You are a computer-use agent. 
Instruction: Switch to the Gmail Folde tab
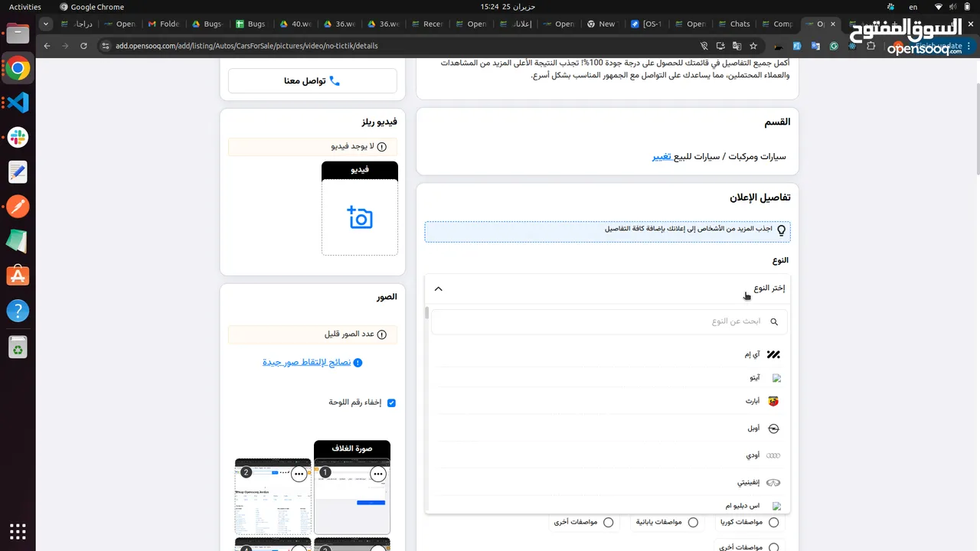point(164,24)
